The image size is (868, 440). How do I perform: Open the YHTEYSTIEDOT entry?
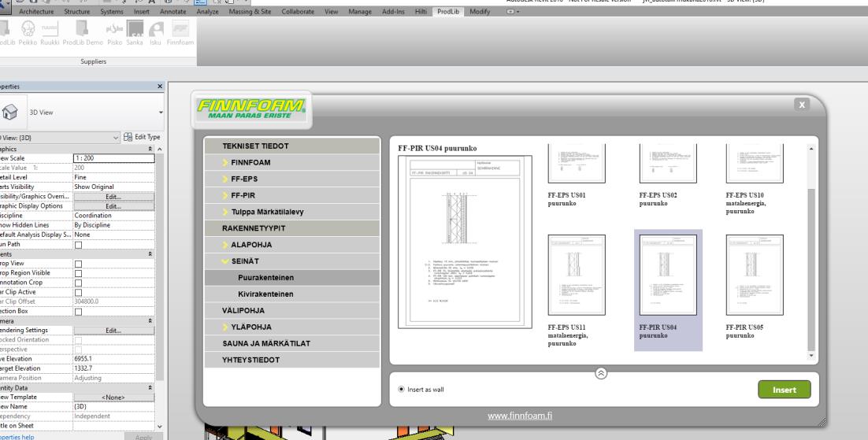coord(291,360)
